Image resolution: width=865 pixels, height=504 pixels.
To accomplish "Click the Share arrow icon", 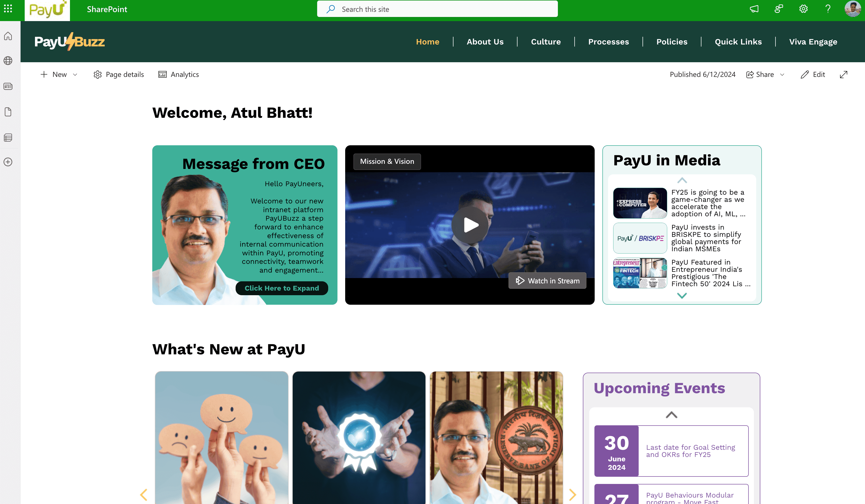I will [x=750, y=75].
